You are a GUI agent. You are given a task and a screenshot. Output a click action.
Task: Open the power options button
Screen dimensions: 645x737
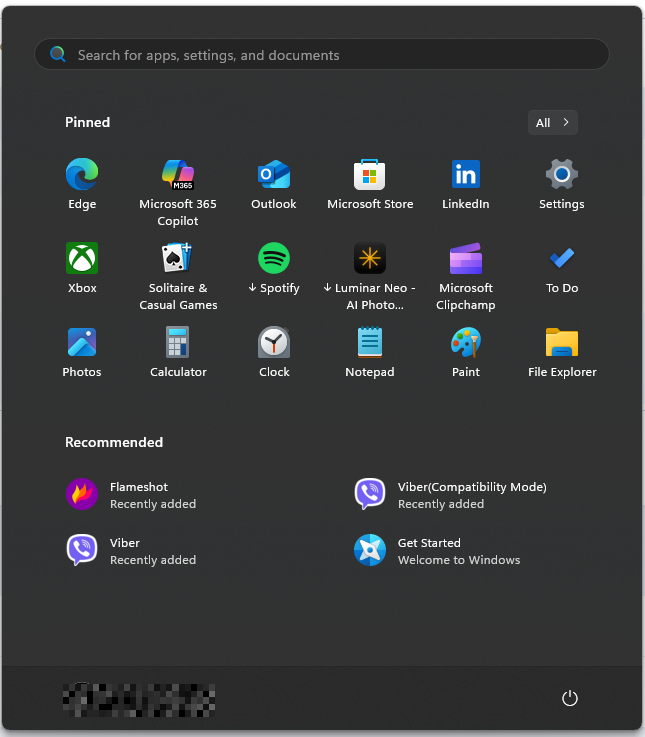(x=569, y=698)
